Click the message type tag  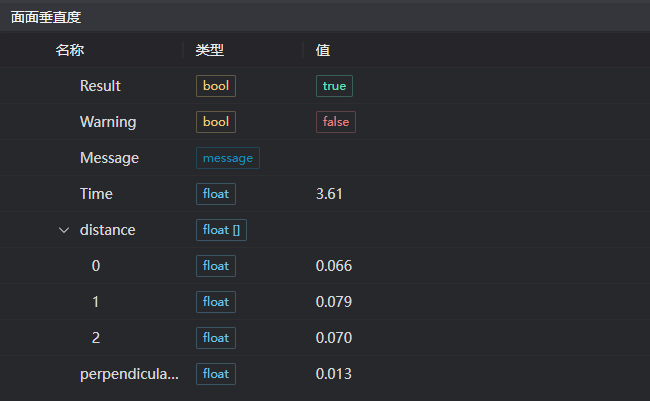click(x=228, y=158)
